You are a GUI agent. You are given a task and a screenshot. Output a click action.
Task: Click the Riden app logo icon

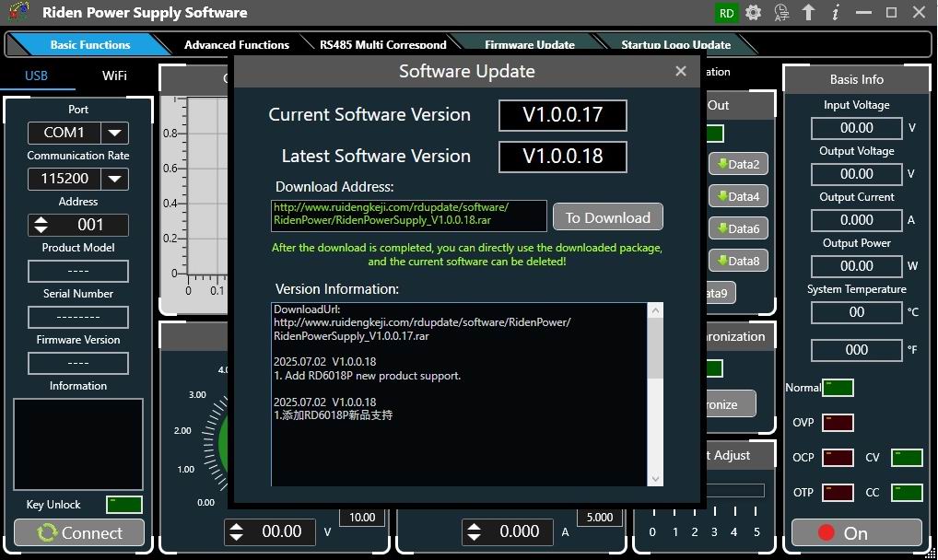pos(18,13)
